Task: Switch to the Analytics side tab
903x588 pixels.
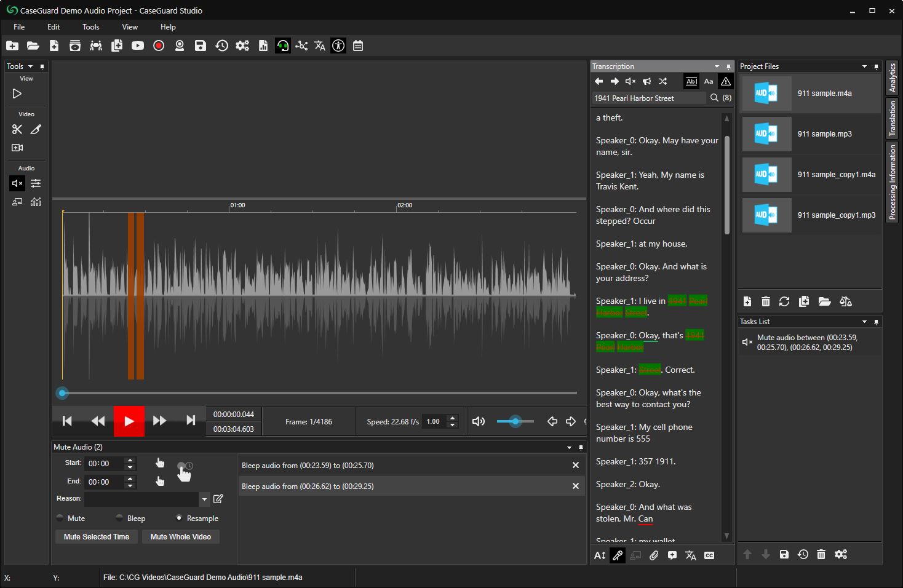Action: pos(892,78)
